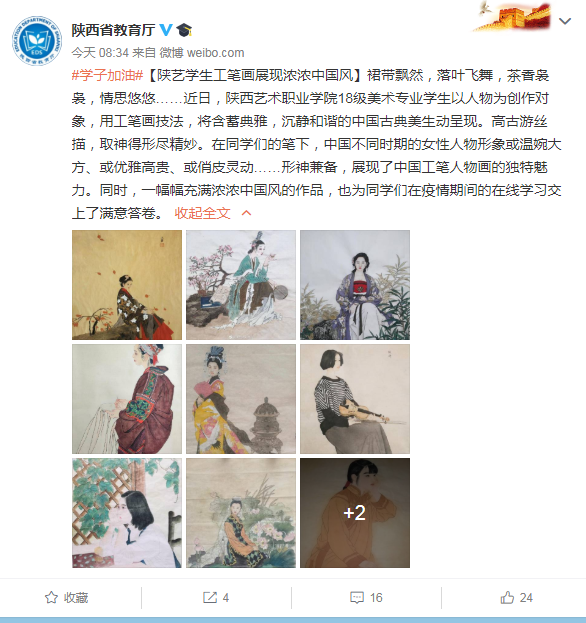Collapse full text via 收起全文 link

click(x=202, y=213)
